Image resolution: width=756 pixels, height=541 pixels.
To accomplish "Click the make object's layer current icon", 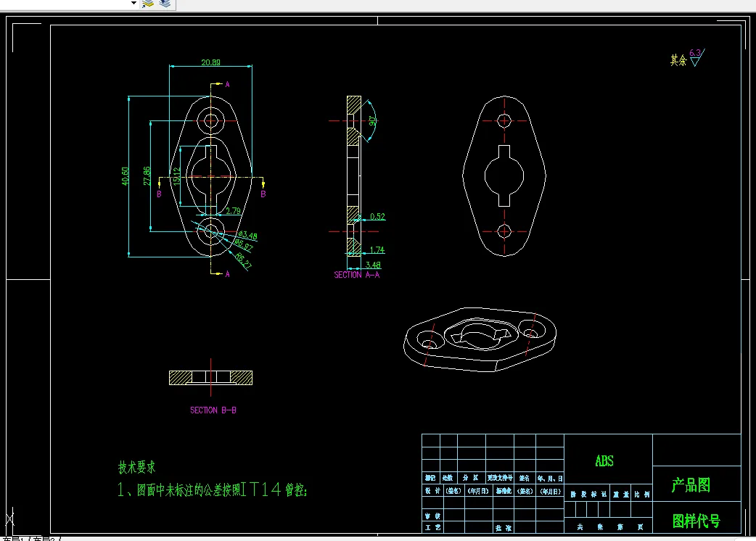I will [148, 4].
